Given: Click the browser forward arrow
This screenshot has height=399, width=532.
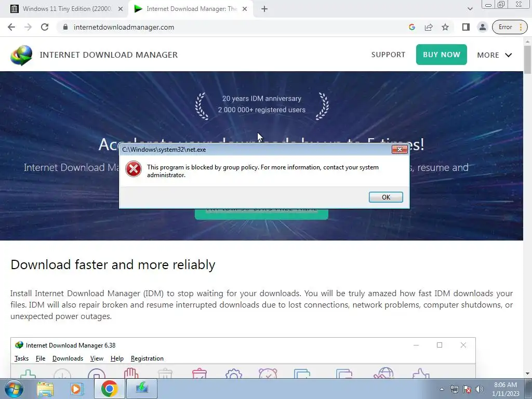Looking at the screenshot, I should [x=28, y=27].
